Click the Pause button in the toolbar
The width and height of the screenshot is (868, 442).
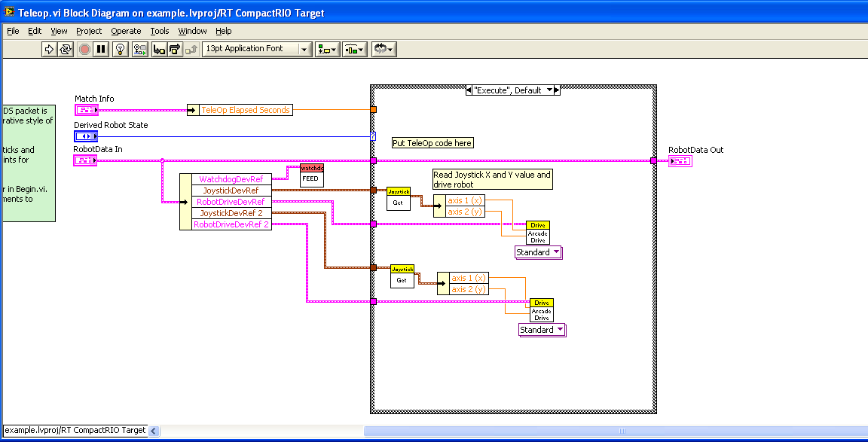point(102,49)
